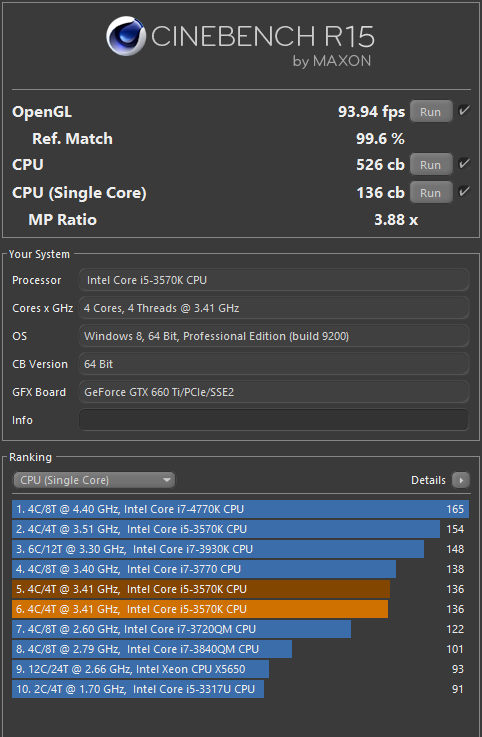Click the Details label in Ranking
Screen dimensions: 482x737
coord(428,480)
